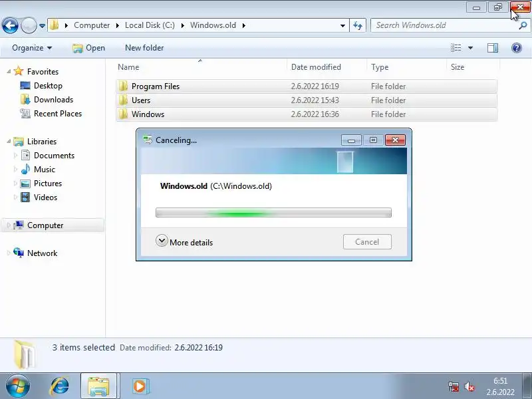Click Favorites in the navigation pane
The height and width of the screenshot is (399, 532).
click(43, 72)
